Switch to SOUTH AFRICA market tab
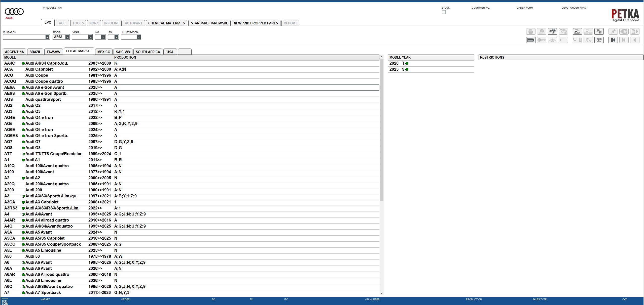644x305 pixels. pyautogui.click(x=148, y=52)
